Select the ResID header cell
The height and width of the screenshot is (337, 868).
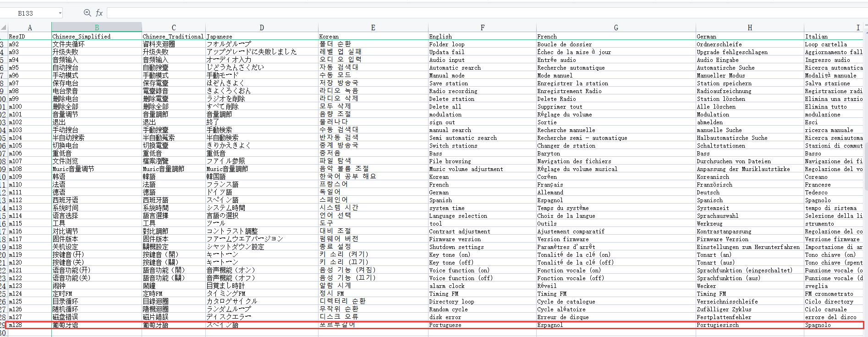30,36
